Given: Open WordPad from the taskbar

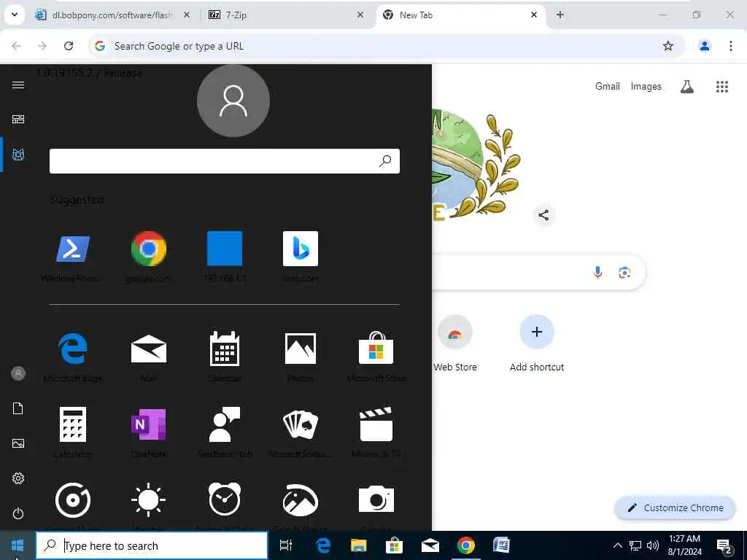Looking at the screenshot, I should tap(501, 545).
